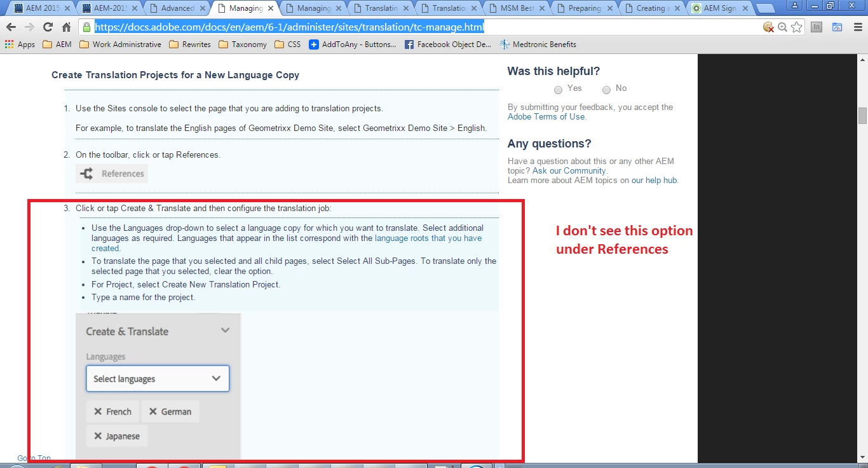Switch to the Preparing tab

click(584, 8)
